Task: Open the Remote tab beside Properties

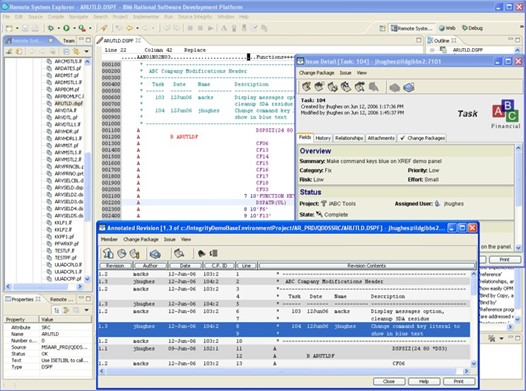Action: coord(61,299)
